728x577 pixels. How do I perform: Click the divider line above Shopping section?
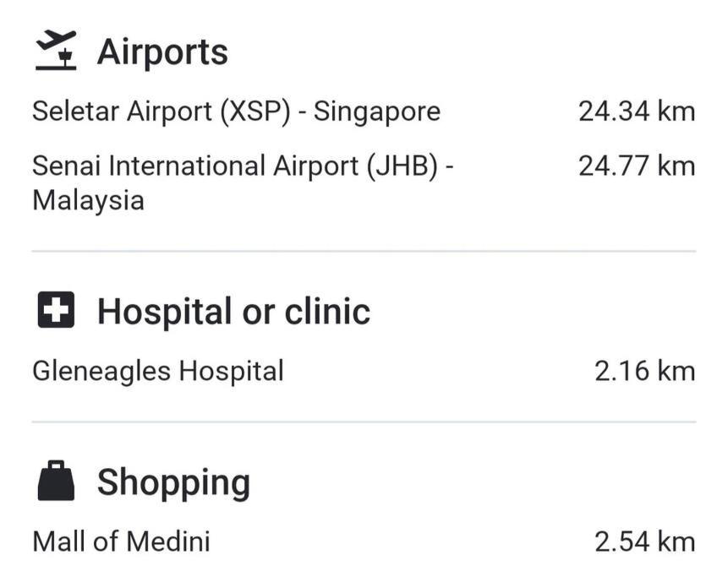tap(364, 422)
